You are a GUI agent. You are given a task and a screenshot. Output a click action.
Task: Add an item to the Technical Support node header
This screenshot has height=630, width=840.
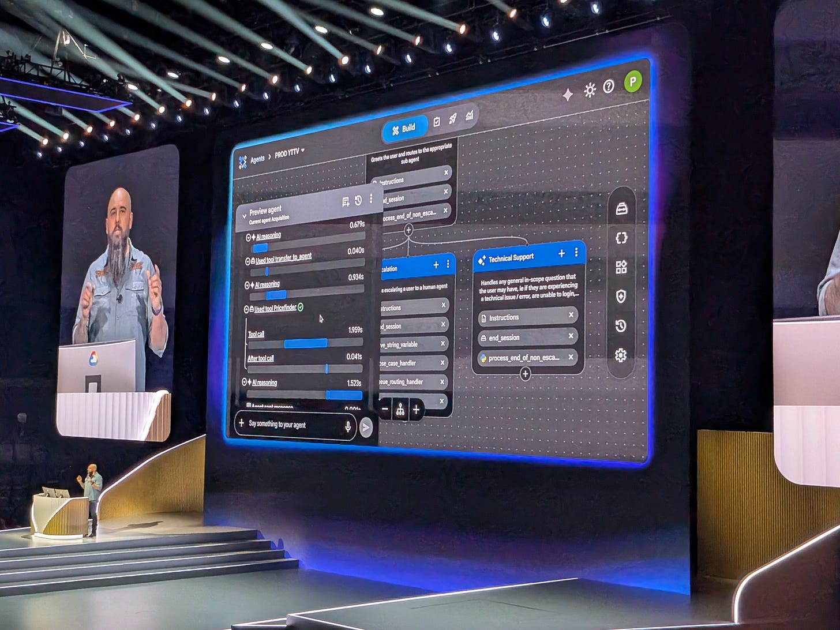pos(562,253)
